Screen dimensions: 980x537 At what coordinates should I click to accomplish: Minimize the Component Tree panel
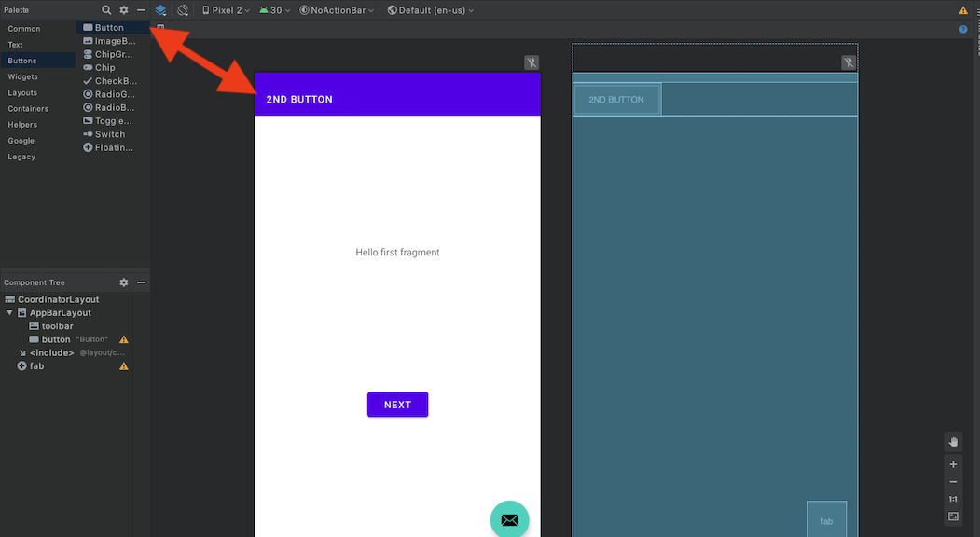(141, 282)
